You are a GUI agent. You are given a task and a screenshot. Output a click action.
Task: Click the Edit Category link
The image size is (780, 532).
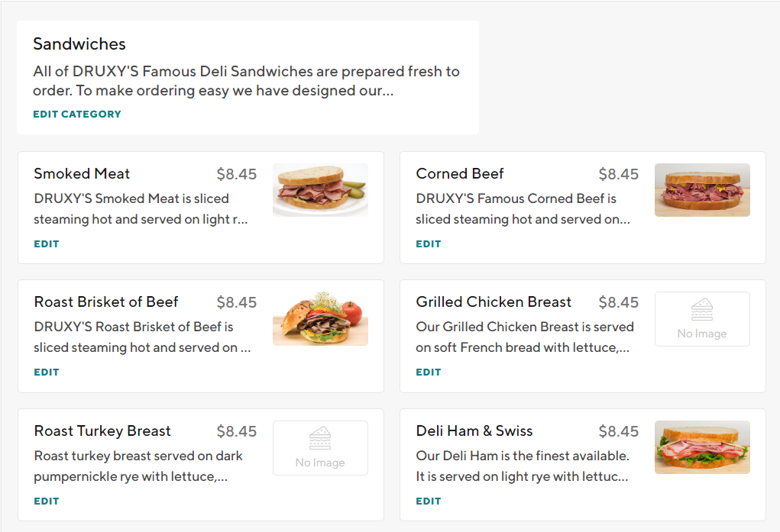tap(76, 114)
